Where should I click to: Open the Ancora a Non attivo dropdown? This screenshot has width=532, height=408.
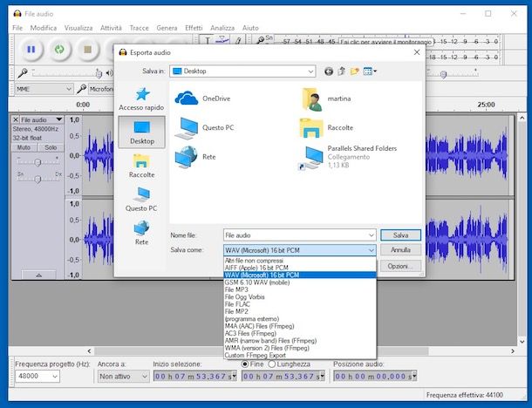coord(124,376)
